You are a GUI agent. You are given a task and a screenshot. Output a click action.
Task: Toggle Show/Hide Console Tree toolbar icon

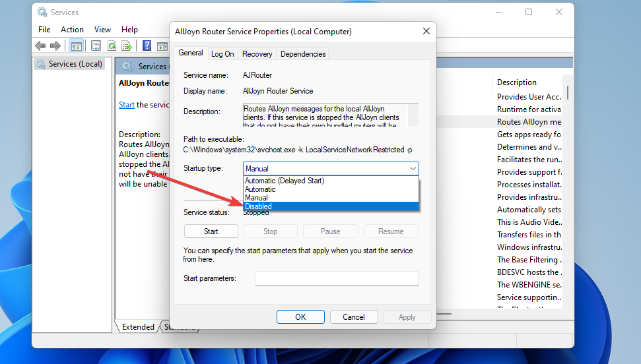77,45
